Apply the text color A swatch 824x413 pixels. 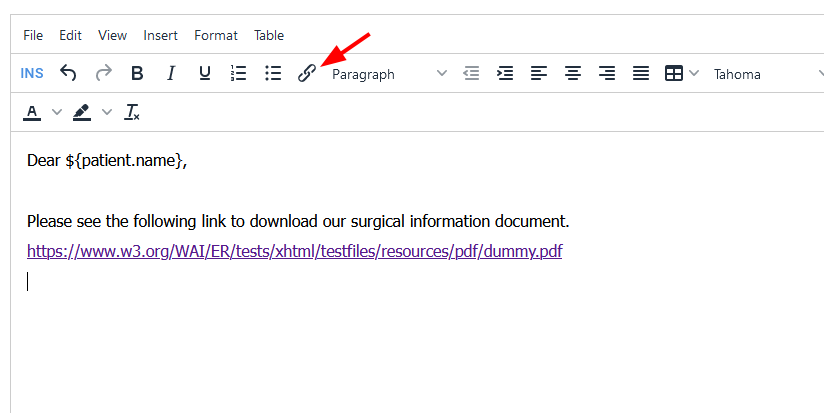[32, 112]
